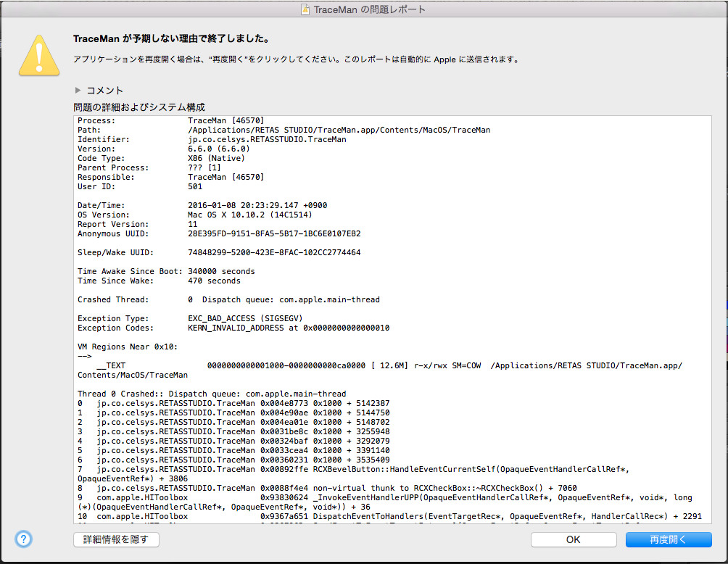Click the OK button

coord(574,539)
